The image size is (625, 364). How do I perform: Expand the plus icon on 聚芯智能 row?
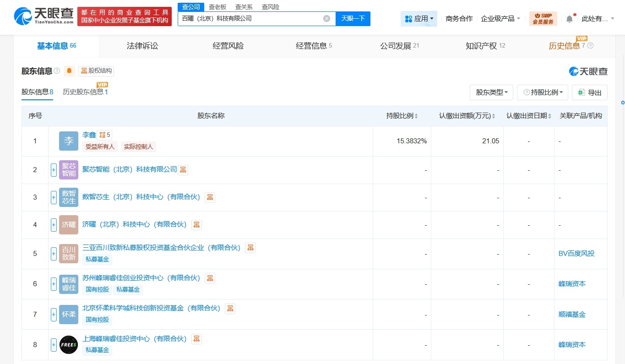[54, 169]
